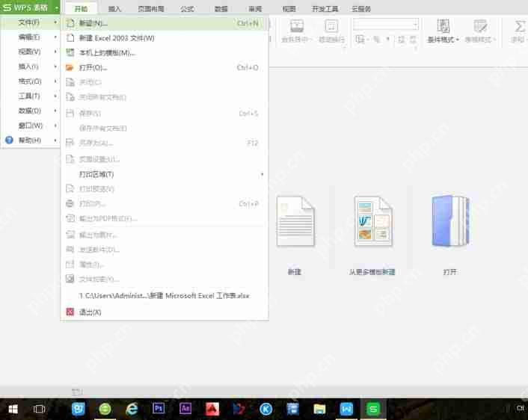528x420 pixels.
Task: Click the Sum sigma (求和) icon
Action: [x=520, y=26]
